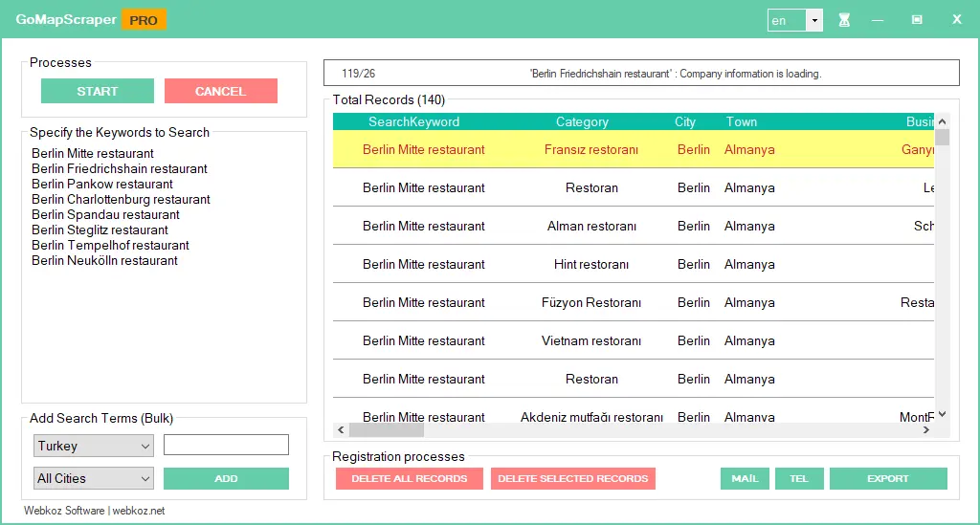This screenshot has width=980, height=525.
Task: Select the highlighted 'Fransız restoranı' row
Action: tap(634, 149)
